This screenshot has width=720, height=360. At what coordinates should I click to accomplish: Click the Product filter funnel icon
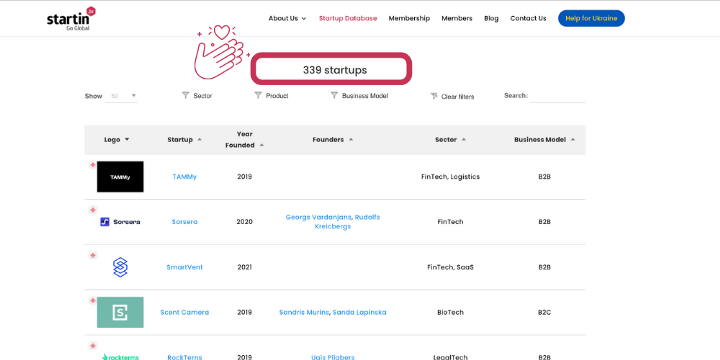coord(258,96)
